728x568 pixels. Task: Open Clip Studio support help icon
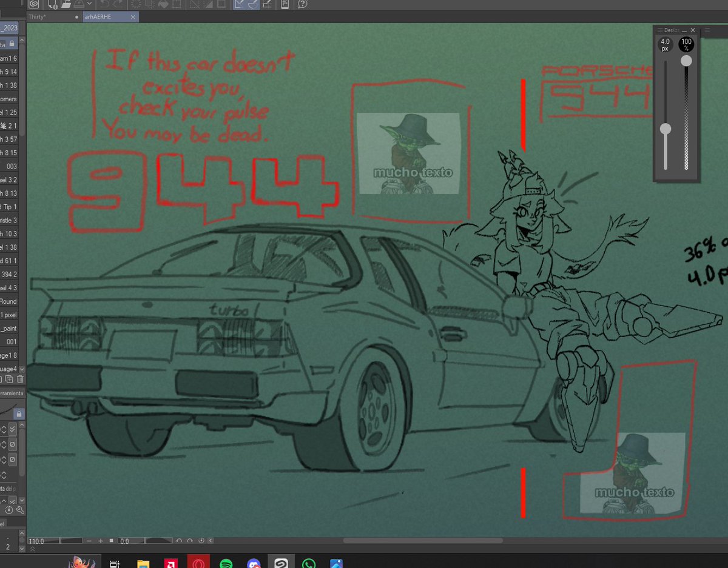[302, 4]
